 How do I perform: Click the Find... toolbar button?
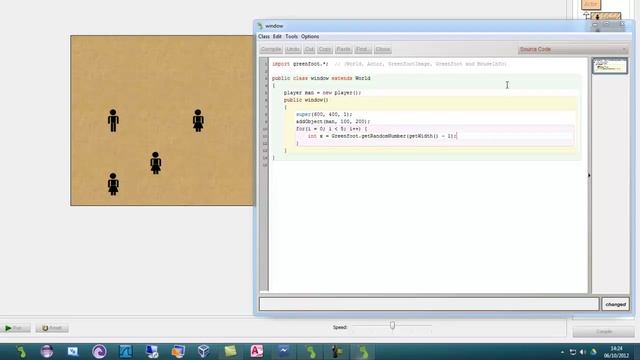point(362,49)
